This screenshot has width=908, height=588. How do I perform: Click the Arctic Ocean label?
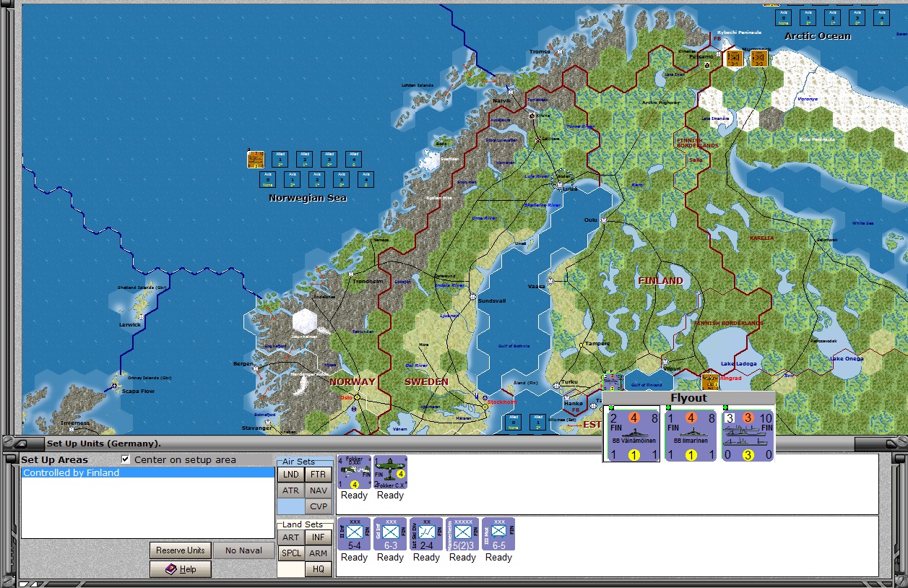[x=818, y=36]
